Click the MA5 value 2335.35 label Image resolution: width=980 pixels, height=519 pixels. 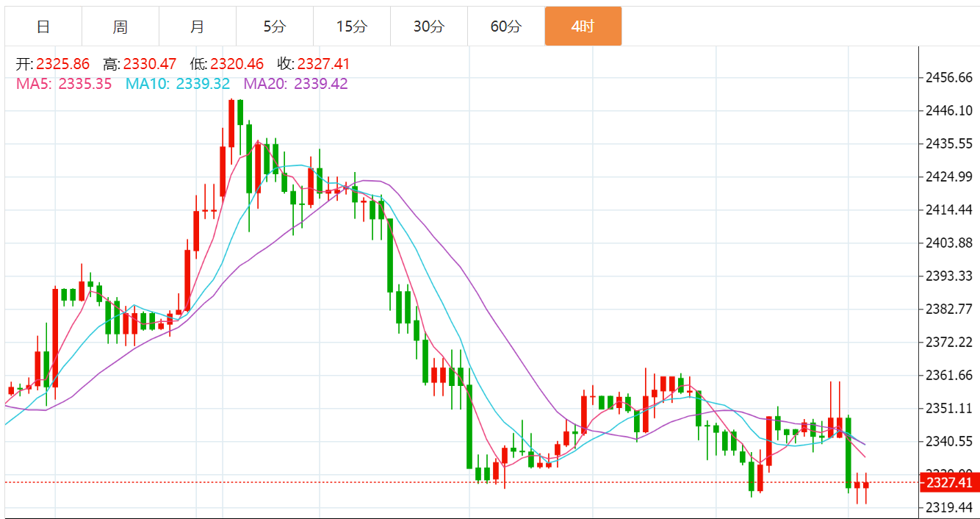(x=85, y=84)
